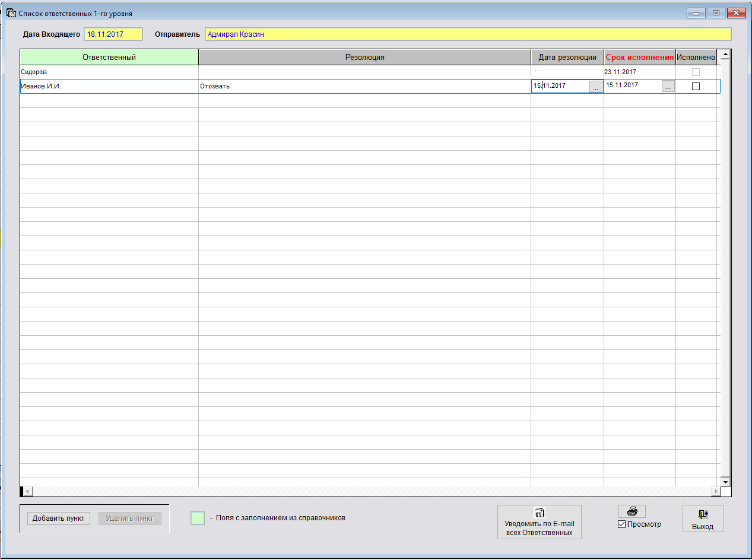Open date picker for Срок исполнения 15.11.2017
This screenshot has height=560, width=752.
pyautogui.click(x=668, y=87)
